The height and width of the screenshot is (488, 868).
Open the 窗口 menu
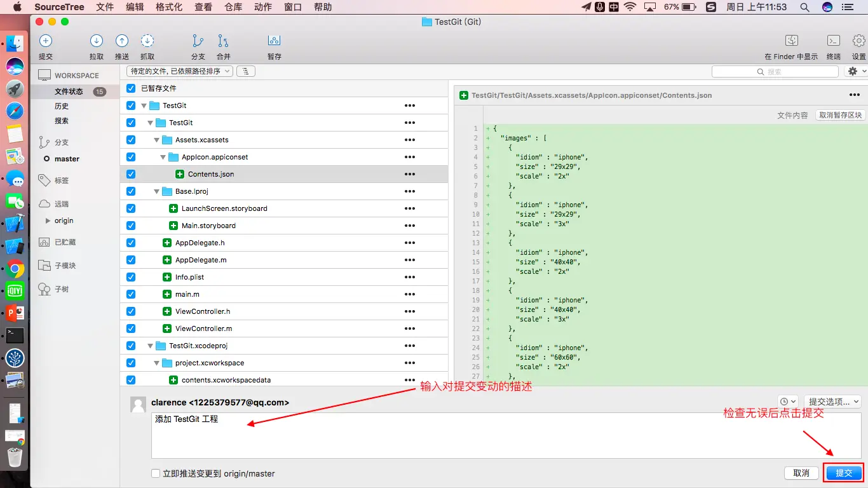(293, 7)
